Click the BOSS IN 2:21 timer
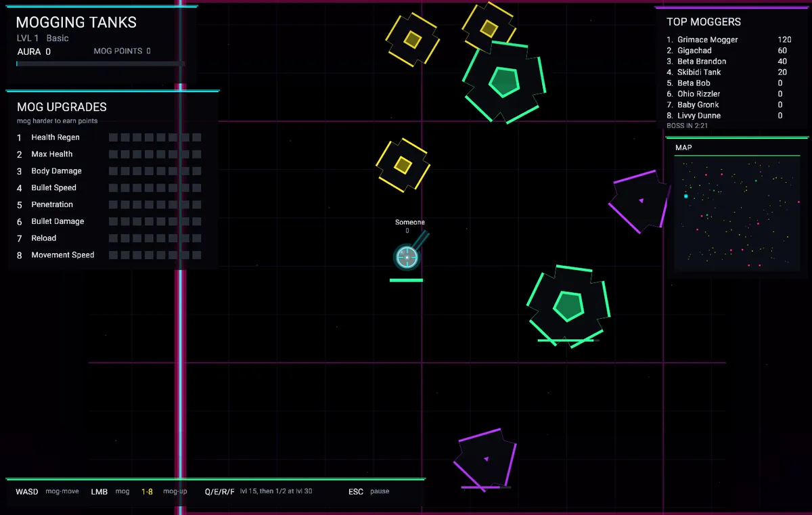 coord(688,126)
